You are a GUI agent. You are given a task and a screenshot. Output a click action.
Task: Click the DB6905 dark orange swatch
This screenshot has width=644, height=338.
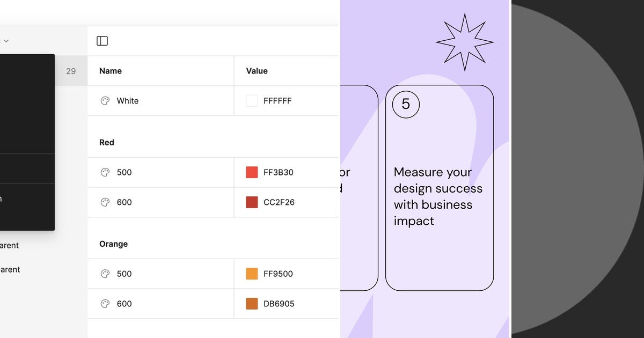point(251,304)
